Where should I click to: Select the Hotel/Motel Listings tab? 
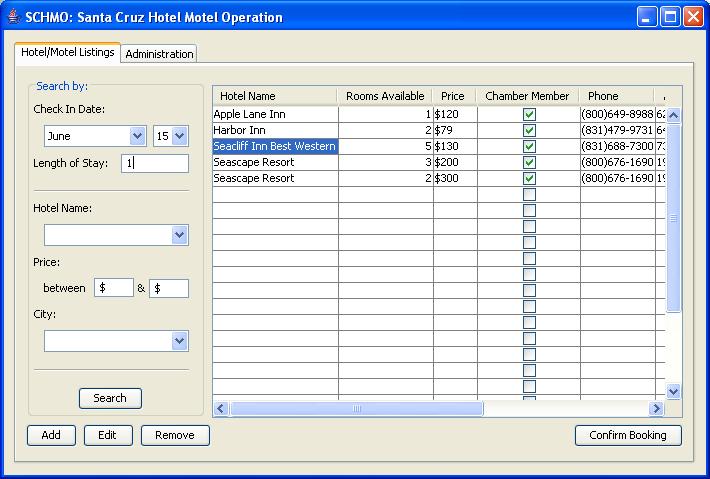(67, 52)
